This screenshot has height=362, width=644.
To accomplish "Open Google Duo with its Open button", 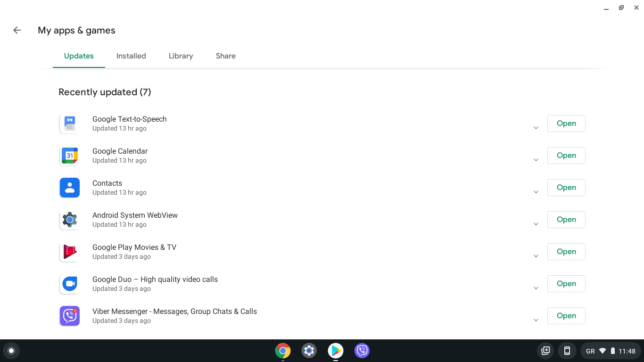I will (x=566, y=284).
